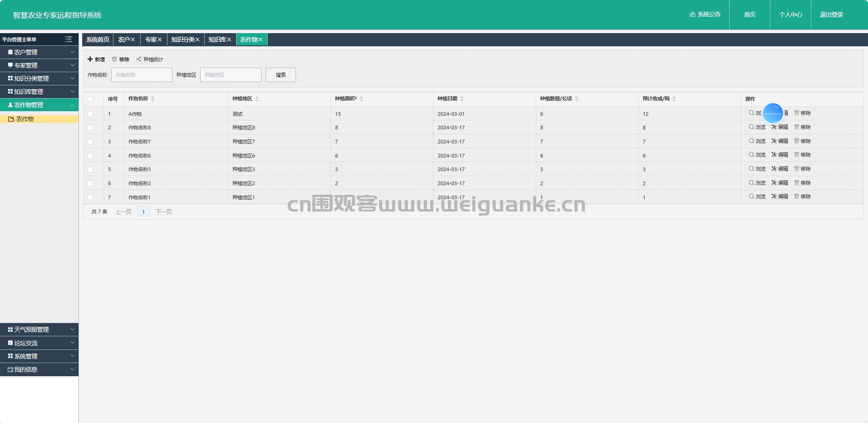Click 浏览 magnifier for row 作物名称1
This screenshot has width=868, height=423.
(757, 197)
